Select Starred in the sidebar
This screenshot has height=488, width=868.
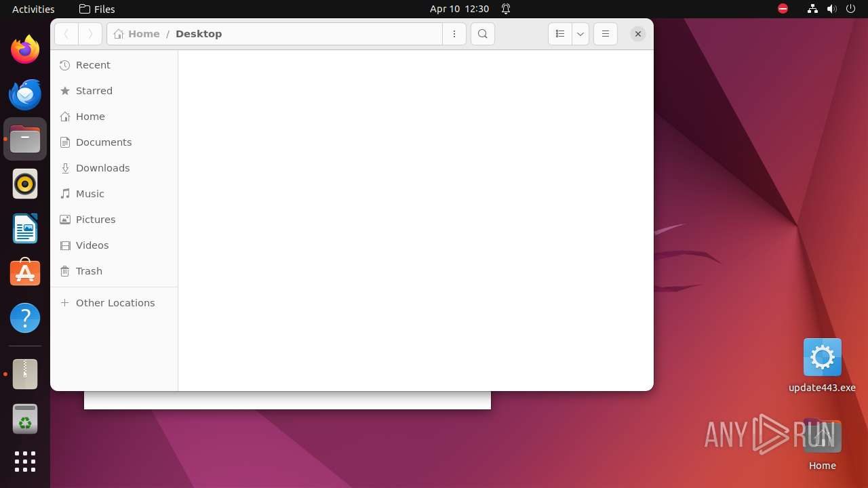pyautogui.click(x=114, y=91)
